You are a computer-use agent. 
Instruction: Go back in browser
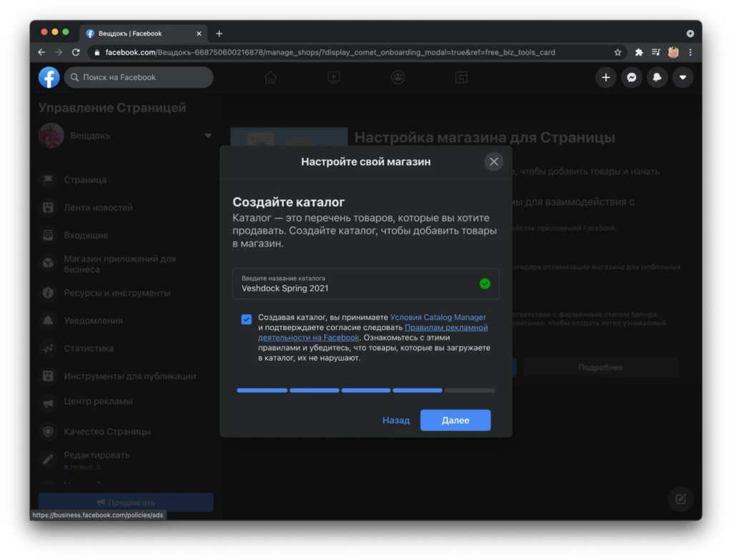coord(41,52)
